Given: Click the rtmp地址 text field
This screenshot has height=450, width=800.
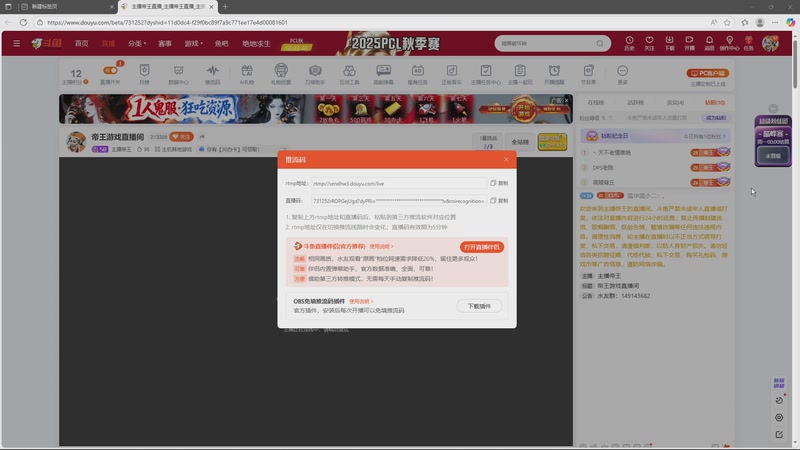Looking at the screenshot, I should [x=398, y=183].
